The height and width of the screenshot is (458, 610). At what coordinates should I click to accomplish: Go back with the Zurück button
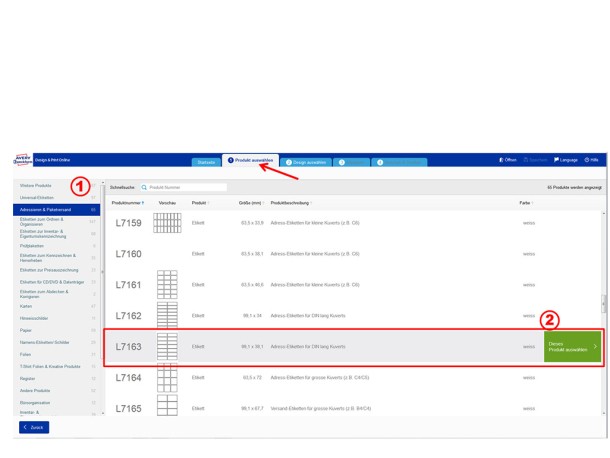[x=34, y=427]
